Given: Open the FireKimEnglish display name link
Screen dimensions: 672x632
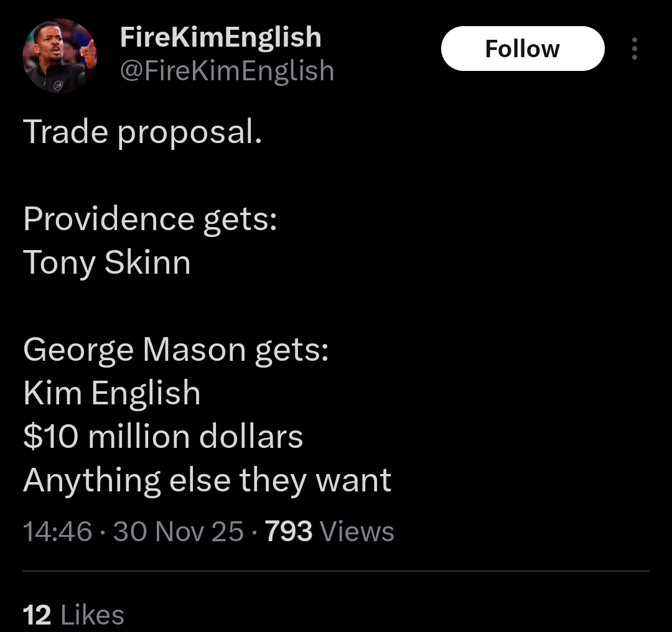Looking at the screenshot, I should pyautogui.click(x=220, y=37).
